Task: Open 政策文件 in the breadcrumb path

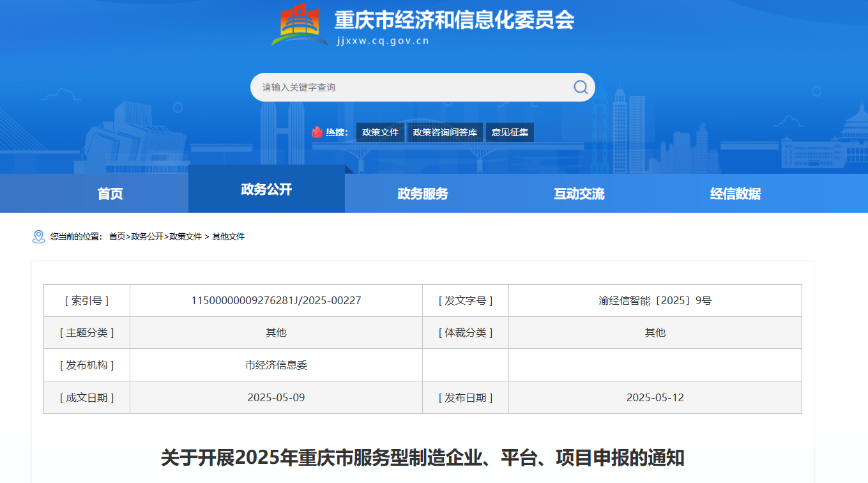Action: pyautogui.click(x=185, y=236)
